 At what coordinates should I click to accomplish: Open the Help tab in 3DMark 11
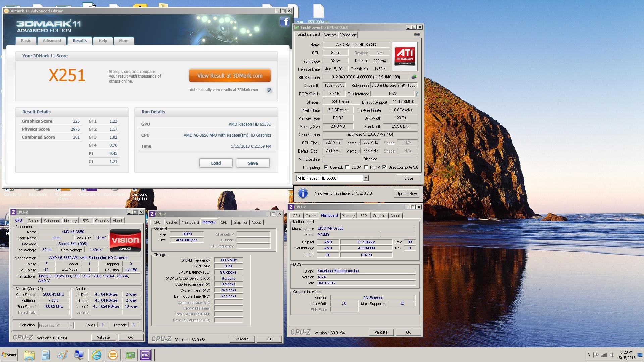103,41
